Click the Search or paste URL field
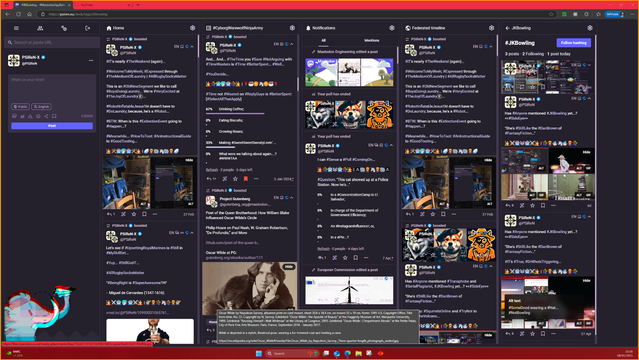This screenshot has width=639, height=360. 52,42
